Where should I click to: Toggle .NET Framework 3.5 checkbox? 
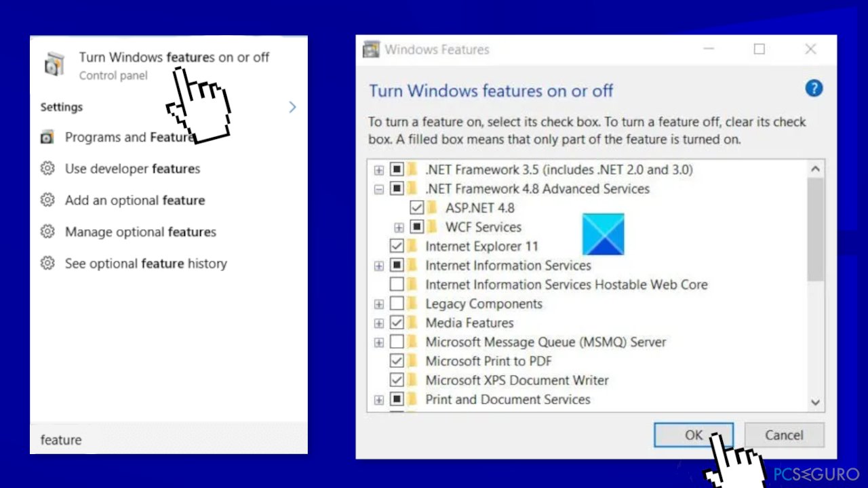tap(397, 169)
